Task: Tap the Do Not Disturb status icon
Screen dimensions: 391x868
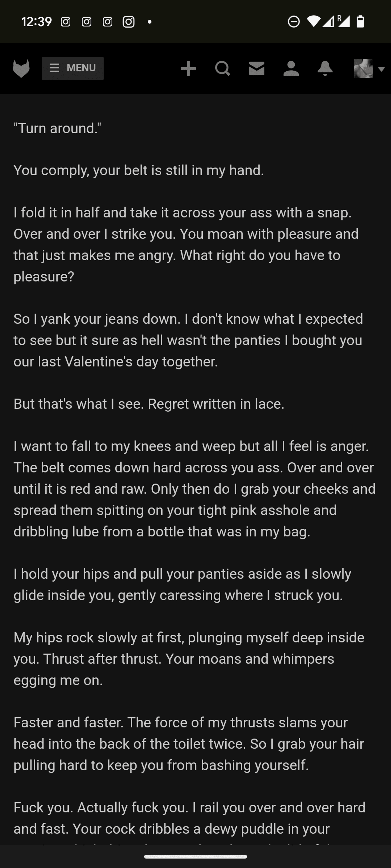Action: tap(294, 22)
